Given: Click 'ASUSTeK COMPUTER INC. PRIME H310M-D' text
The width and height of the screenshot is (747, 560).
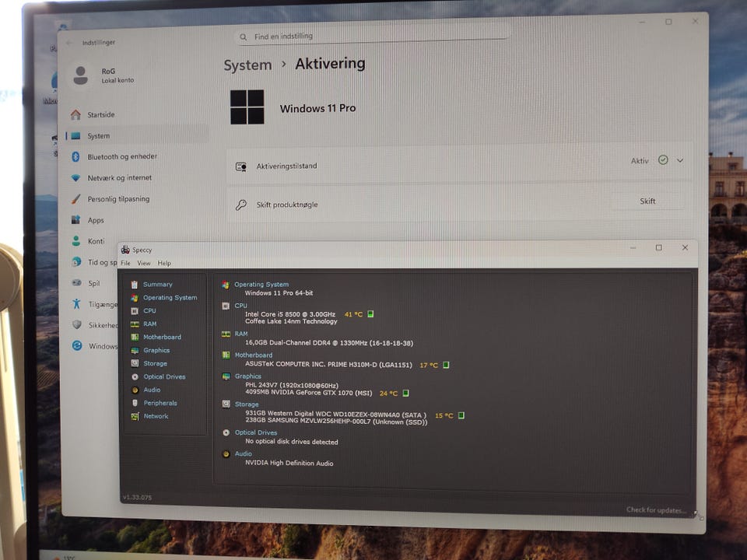Looking at the screenshot, I should click(x=328, y=364).
